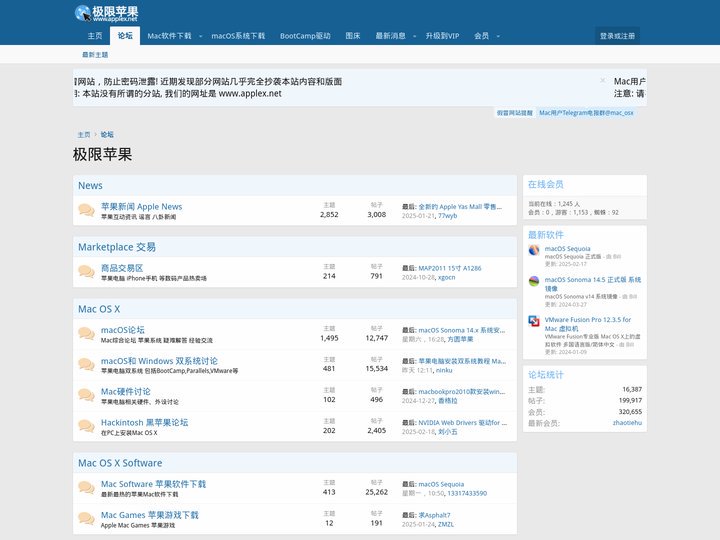Open the 最新主题 sub-navigation link
The image size is (720, 540).
[95, 55]
